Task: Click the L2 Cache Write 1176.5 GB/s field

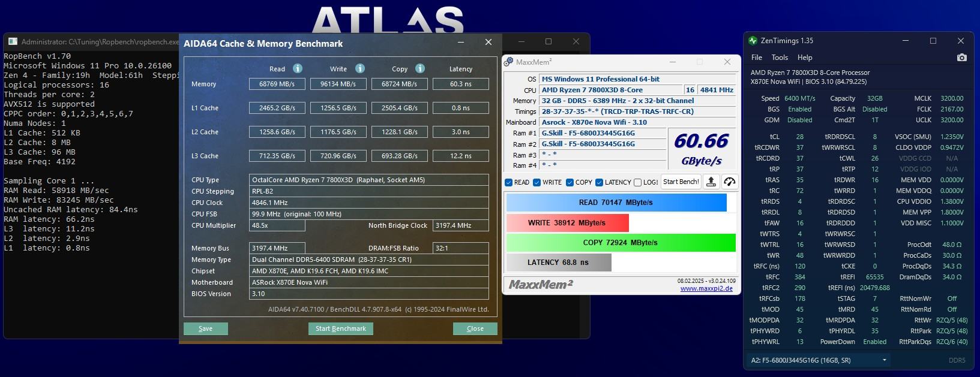Action: [x=338, y=132]
